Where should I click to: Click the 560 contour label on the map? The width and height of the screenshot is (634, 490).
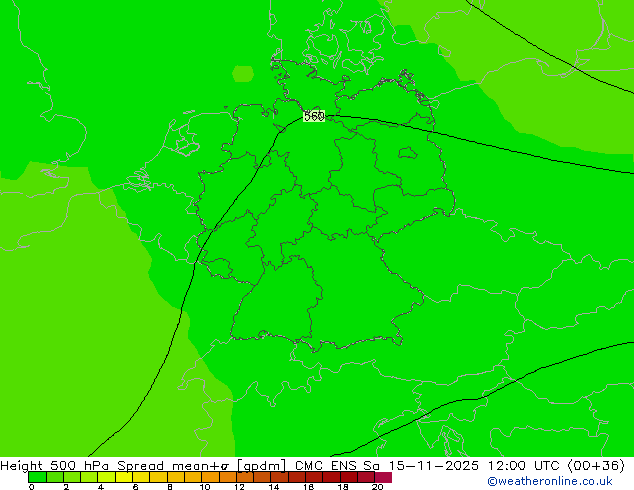(x=314, y=116)
